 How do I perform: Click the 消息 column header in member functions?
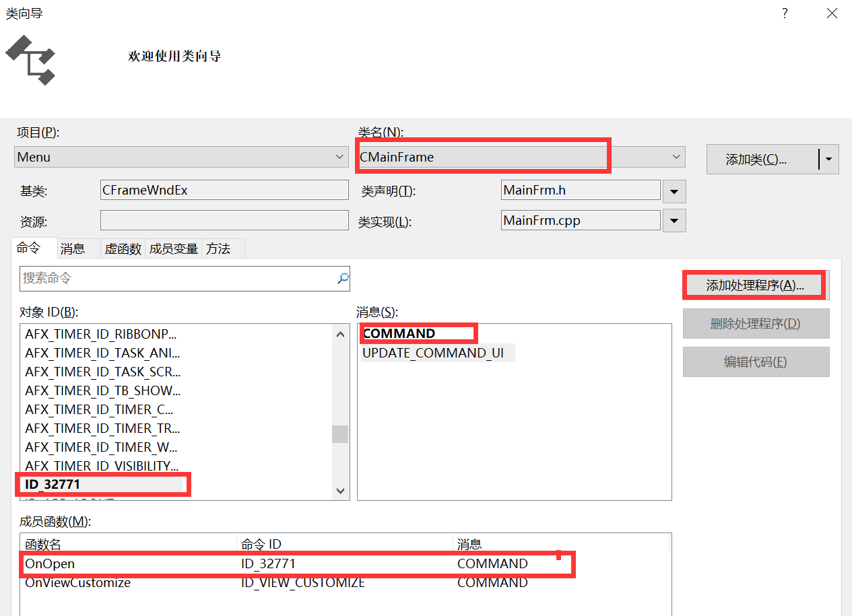[x=562, y=544]
